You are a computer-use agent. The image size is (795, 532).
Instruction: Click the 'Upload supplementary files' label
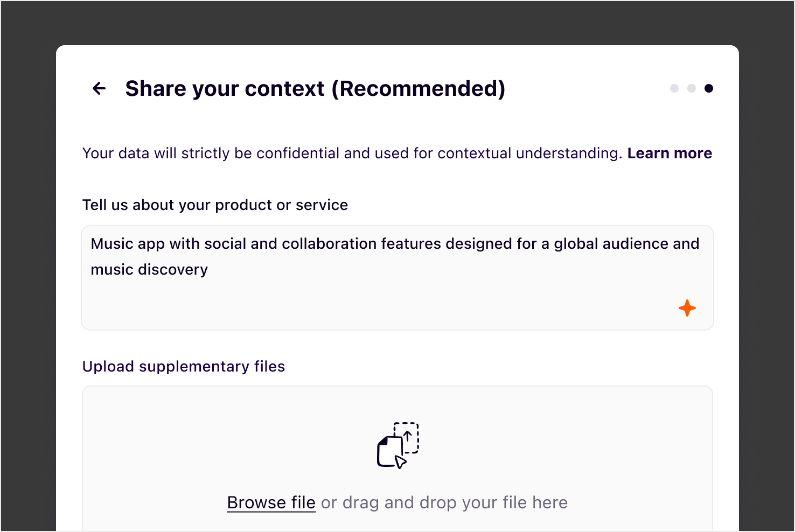point(183,367)
